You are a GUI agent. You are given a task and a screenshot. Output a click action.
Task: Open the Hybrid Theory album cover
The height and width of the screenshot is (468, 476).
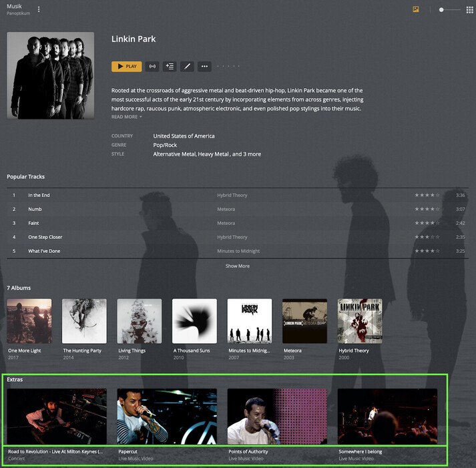(360, 321)
